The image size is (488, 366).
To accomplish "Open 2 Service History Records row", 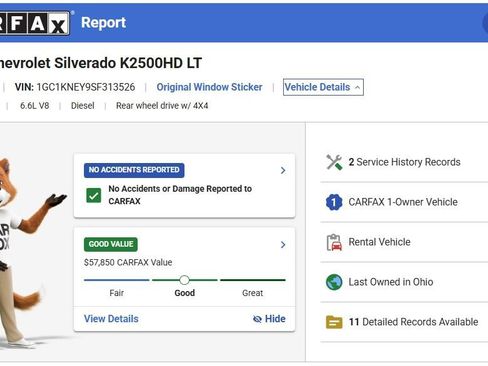I will pyautogui.click(x=404, y=162).
